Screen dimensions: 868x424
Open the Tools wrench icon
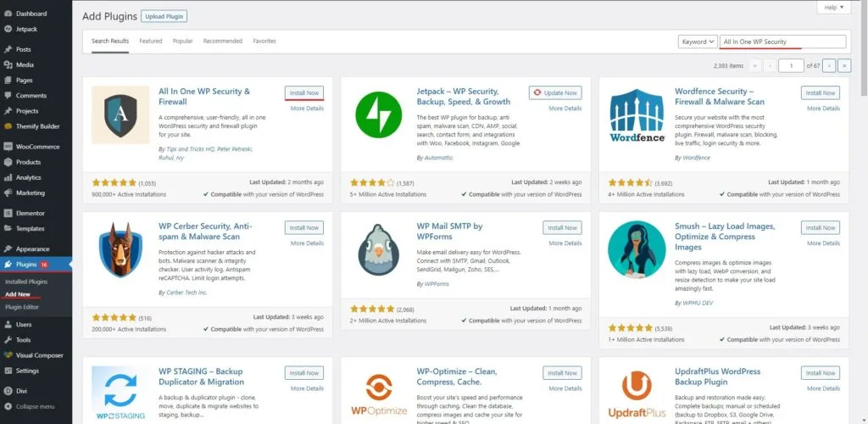pyautogui.click(x=8, y=340)
